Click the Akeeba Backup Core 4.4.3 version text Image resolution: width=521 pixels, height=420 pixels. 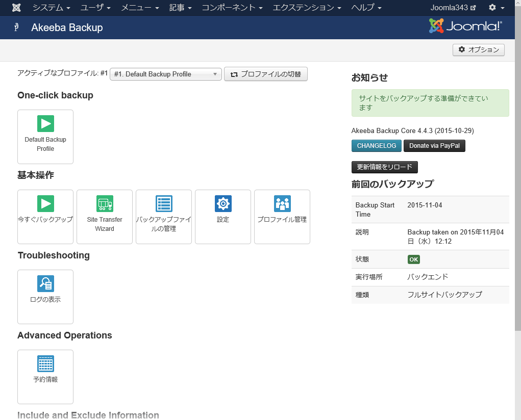pyautogui.click(x=413, y=131)
